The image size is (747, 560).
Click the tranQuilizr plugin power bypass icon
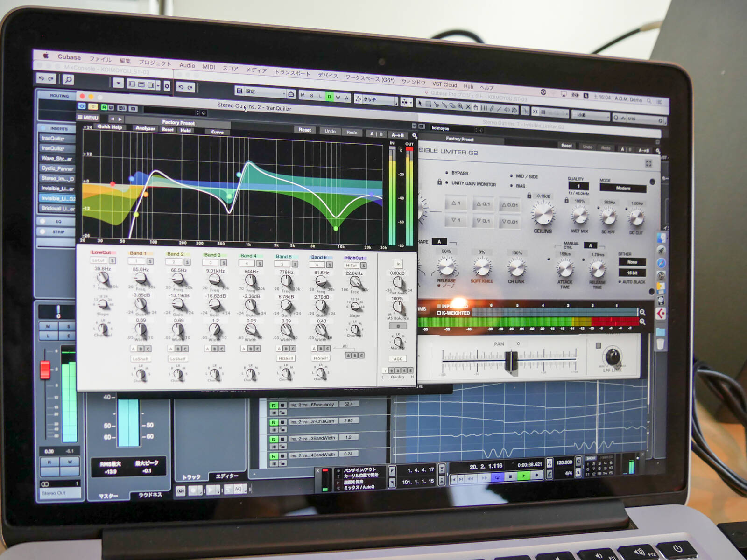click(82, 106)
